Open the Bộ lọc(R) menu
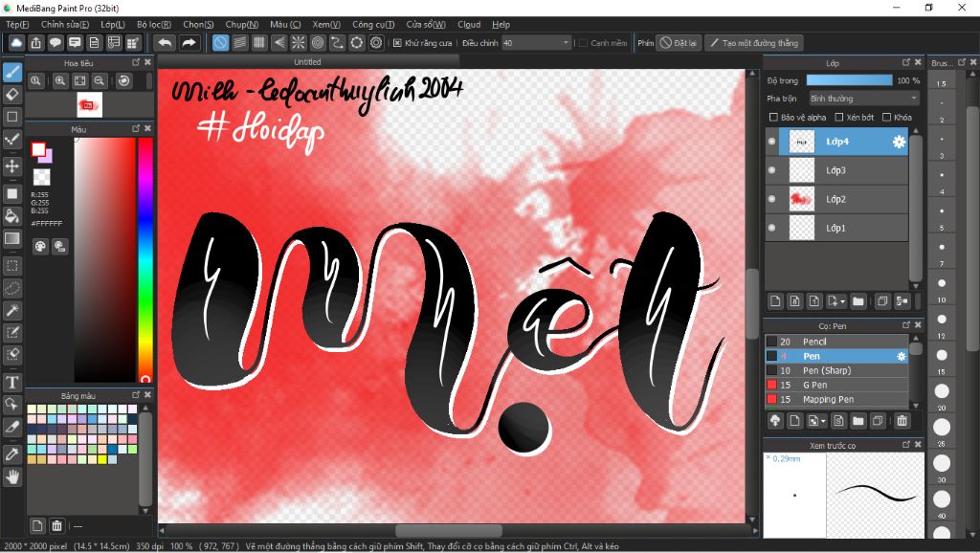The width and height of the screenshot is (980, 553). point(154,24)
